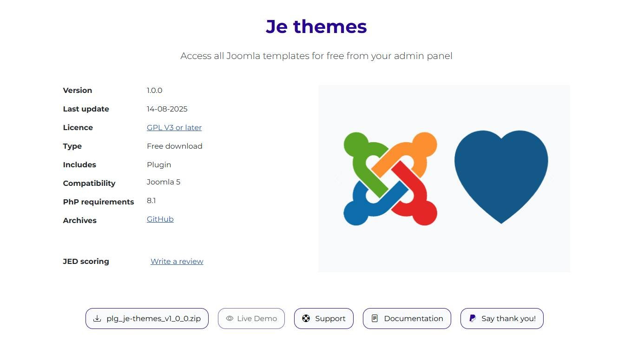Viewport: 644px width, 342px height.
Task: Click the multicolored Joomla logo
Action: pyautogui.click(x=390, y=179)
